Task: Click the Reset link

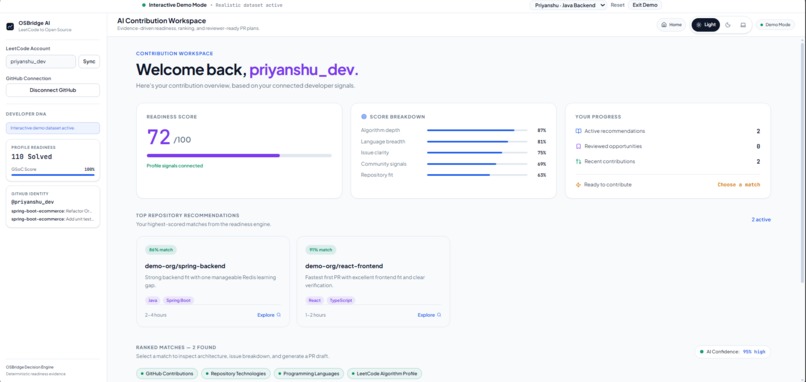Action: point(617,5)
